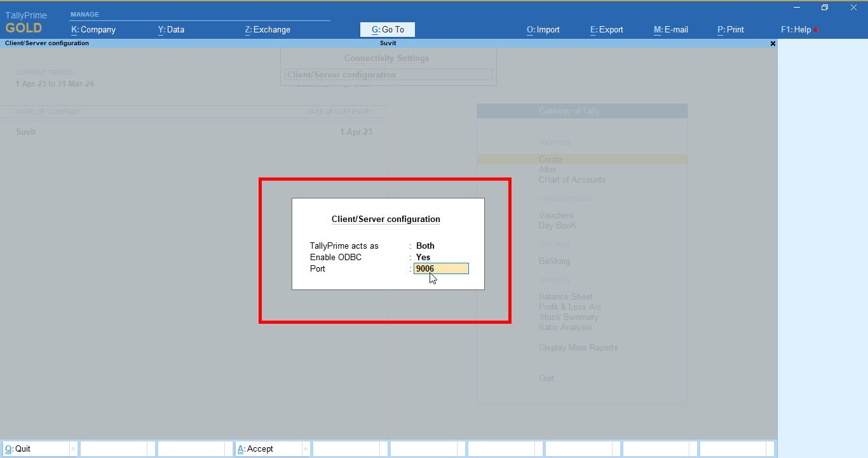Click 'BaNking' under Utilities

pyautogui.click(x=554, y=261)
